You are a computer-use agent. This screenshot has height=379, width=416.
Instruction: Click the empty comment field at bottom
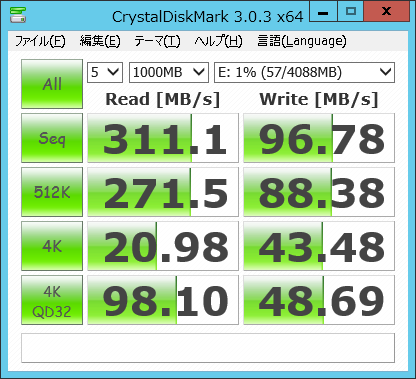point(208,348)
